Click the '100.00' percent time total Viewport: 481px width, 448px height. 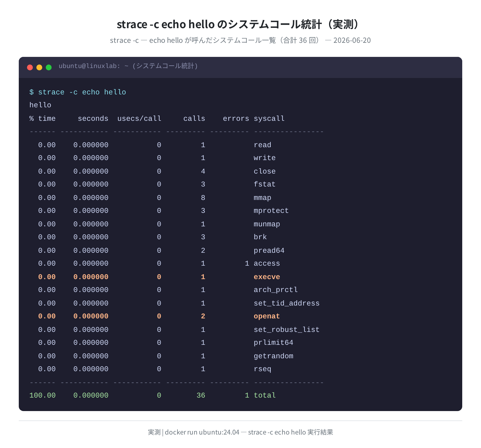[x=43, y=395]
